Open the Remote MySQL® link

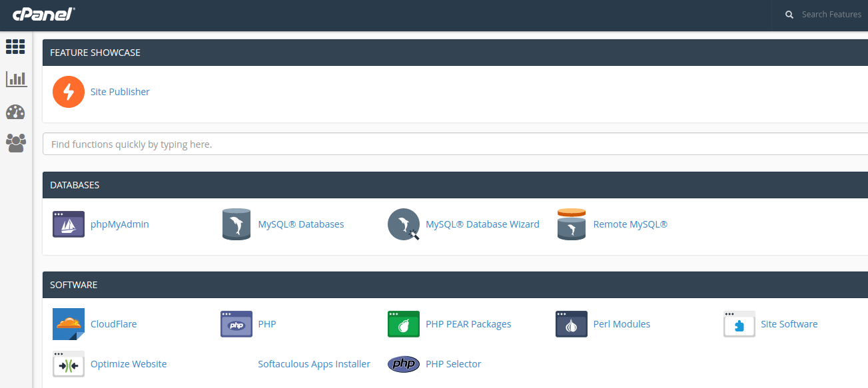pyautogui.click(x=630, y=224)
